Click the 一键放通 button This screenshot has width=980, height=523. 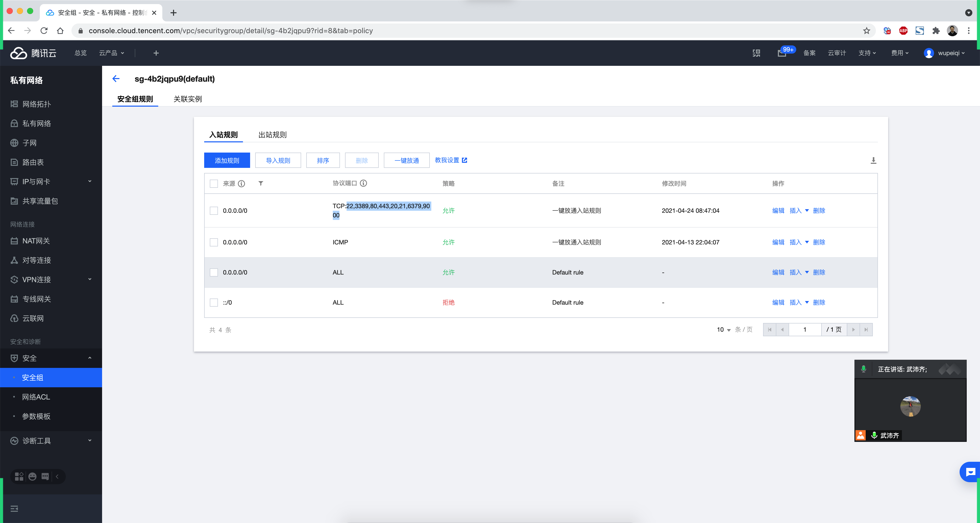[x=407, y=160]
